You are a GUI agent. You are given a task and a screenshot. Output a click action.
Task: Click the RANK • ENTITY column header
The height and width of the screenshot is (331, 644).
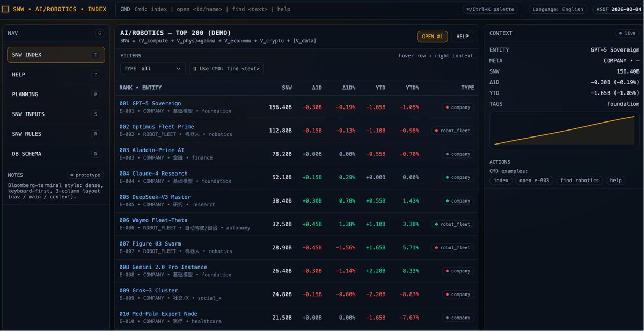141,88
